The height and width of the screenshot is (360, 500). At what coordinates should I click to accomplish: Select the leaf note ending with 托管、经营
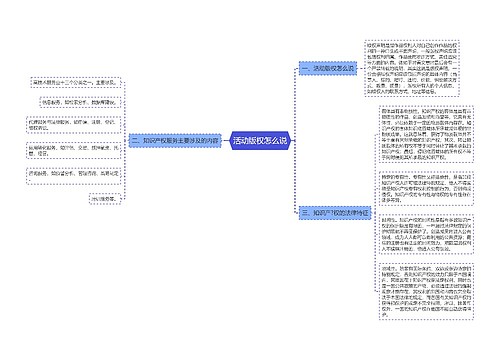74,150
